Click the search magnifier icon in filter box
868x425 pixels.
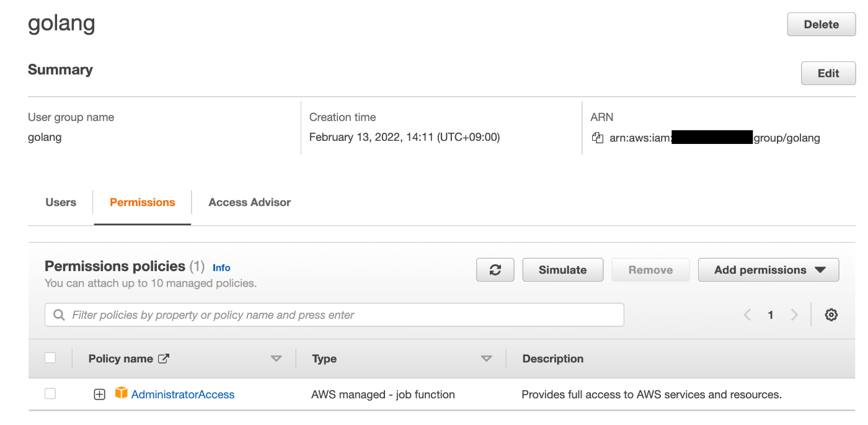[x=60, y=315]
